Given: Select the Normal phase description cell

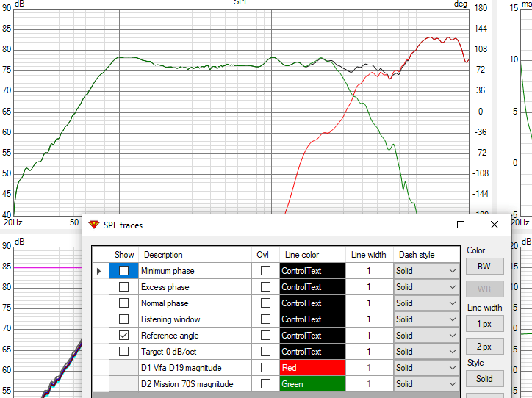Looking at the screenshot, I should click(195, 303).
